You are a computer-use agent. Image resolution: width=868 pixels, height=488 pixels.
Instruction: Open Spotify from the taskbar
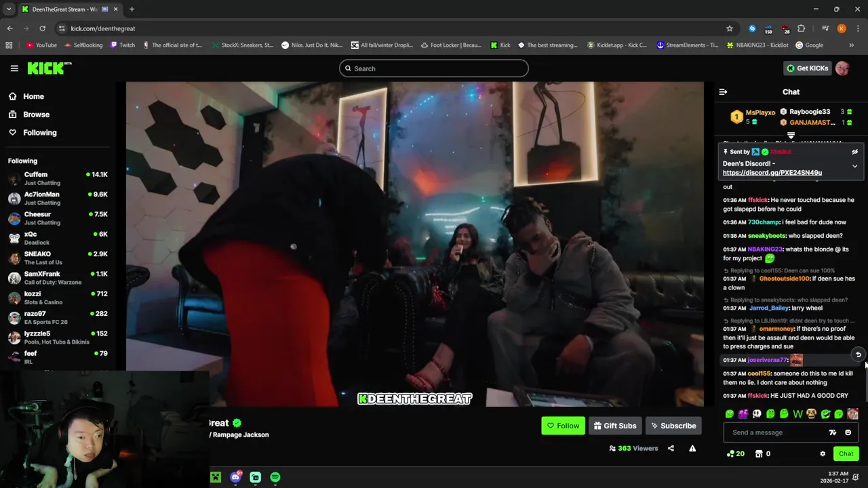tap(275, 477)
